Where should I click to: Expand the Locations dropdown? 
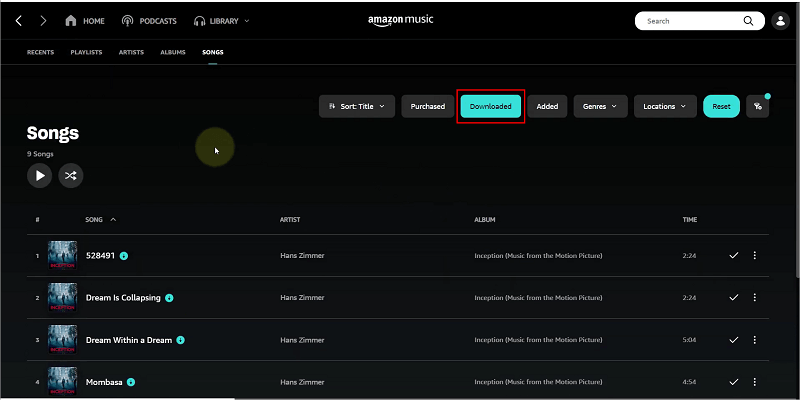(665, 106)
